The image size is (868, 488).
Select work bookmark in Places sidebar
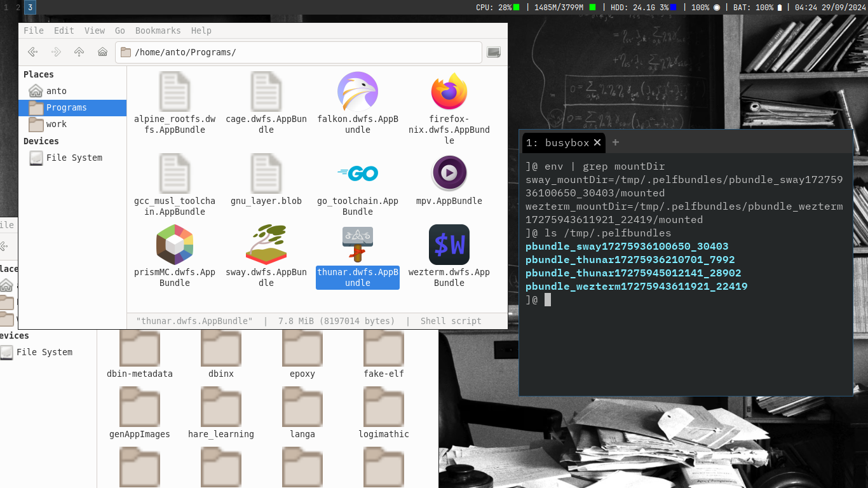click(72, 124)
